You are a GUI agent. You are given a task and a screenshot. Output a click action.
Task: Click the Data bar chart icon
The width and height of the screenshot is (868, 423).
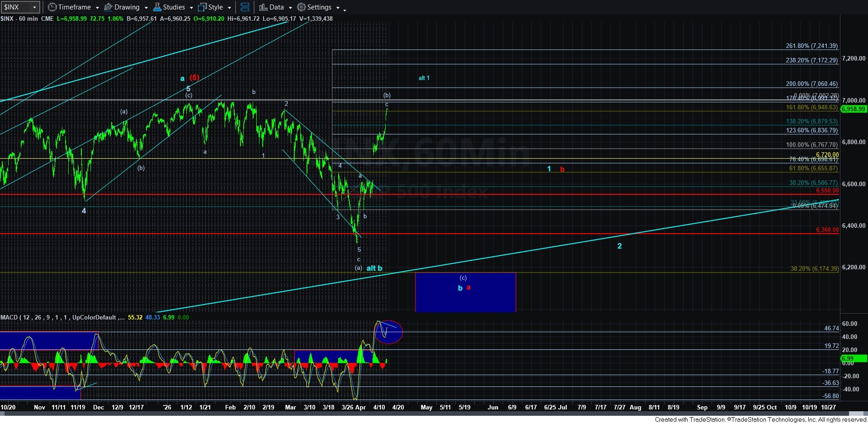pos(263,7)
